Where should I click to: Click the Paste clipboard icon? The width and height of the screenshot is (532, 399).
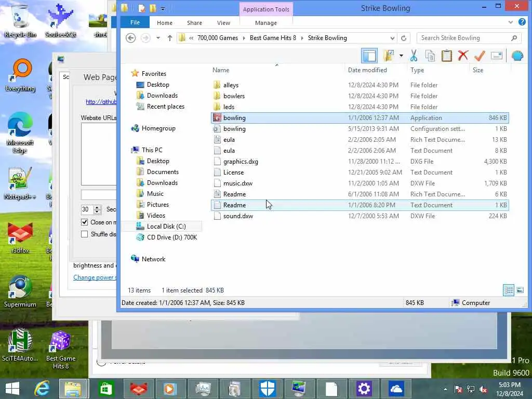click(446, 56)
